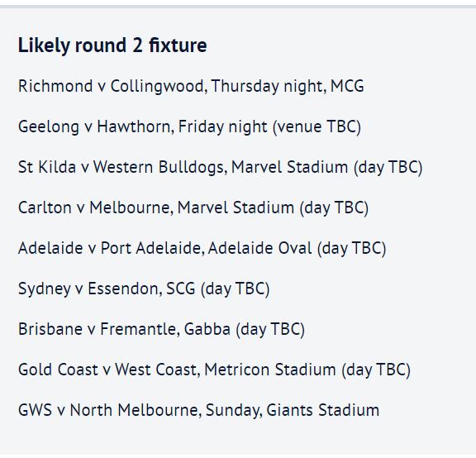Click the GWS v North Melbourne fixture
This screenshot has height=458, width=476.
(x=198, y=410)
